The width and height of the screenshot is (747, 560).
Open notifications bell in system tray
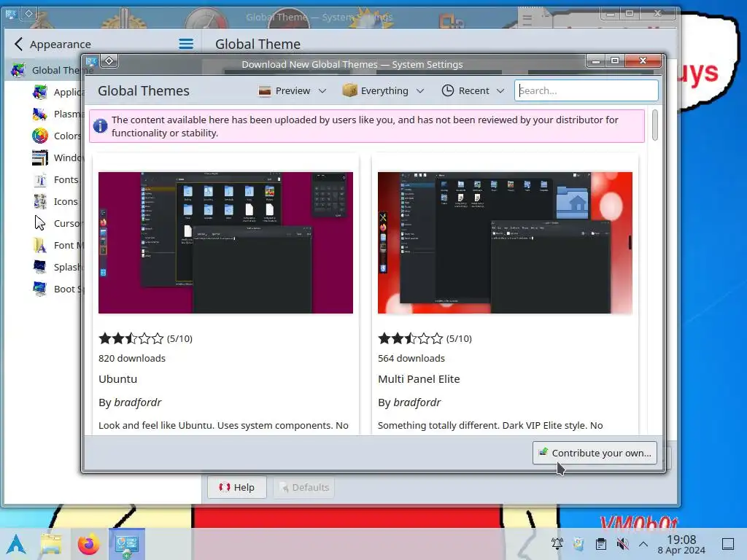pos(557,543)
